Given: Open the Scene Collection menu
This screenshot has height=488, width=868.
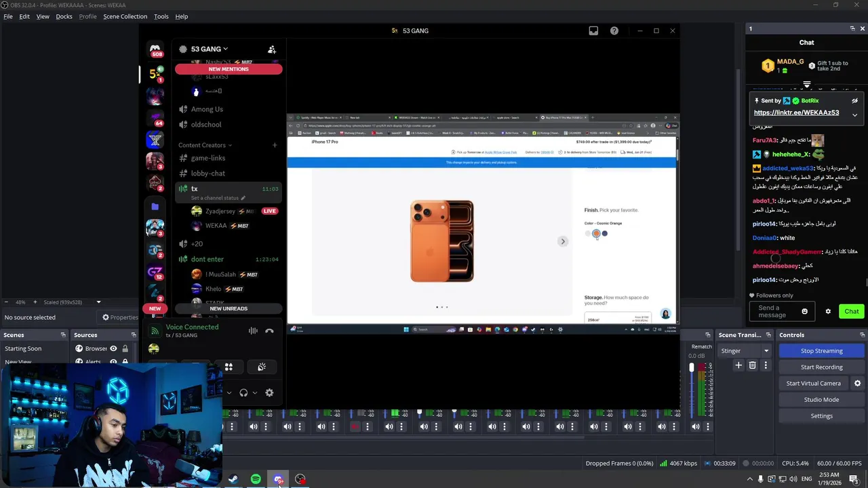Looking at the screenshot, I should point(125,16).
